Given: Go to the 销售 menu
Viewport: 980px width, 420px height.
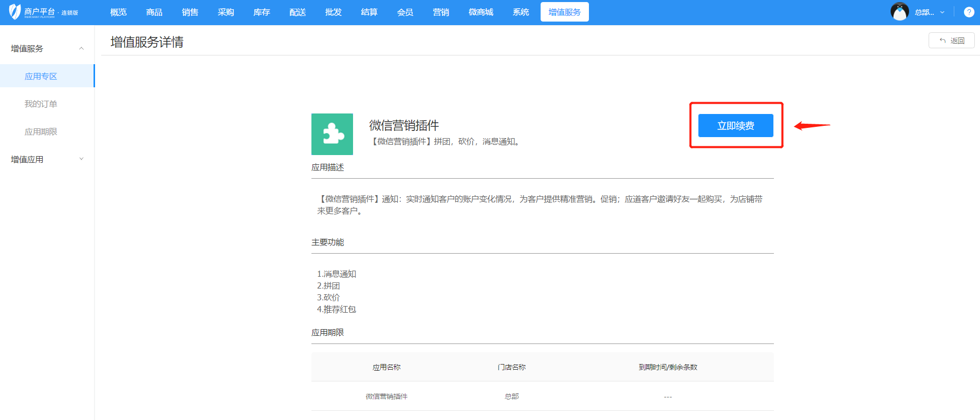Looking at the screenshot, I should 190,12.
